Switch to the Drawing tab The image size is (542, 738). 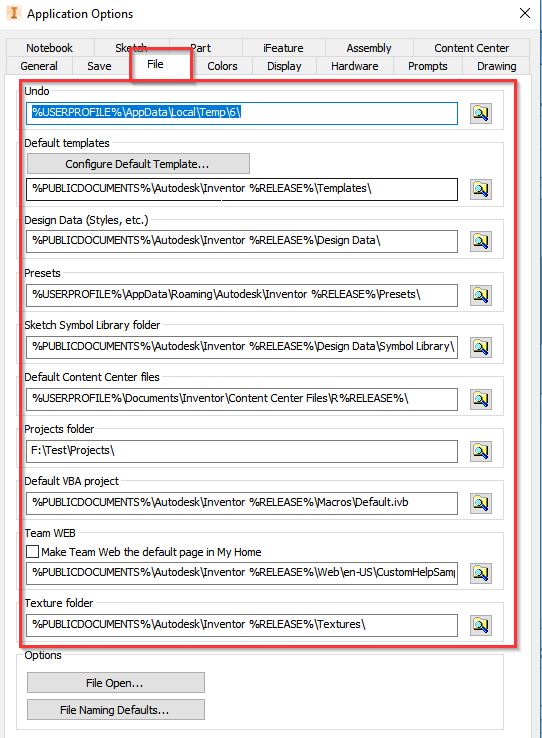coord(496,66)
